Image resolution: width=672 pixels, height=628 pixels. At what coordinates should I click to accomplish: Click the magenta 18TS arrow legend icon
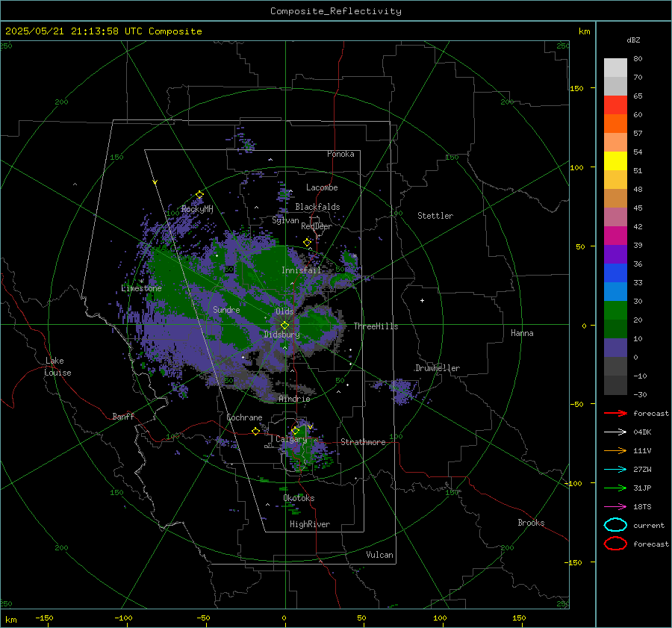(x=615, y=507)
